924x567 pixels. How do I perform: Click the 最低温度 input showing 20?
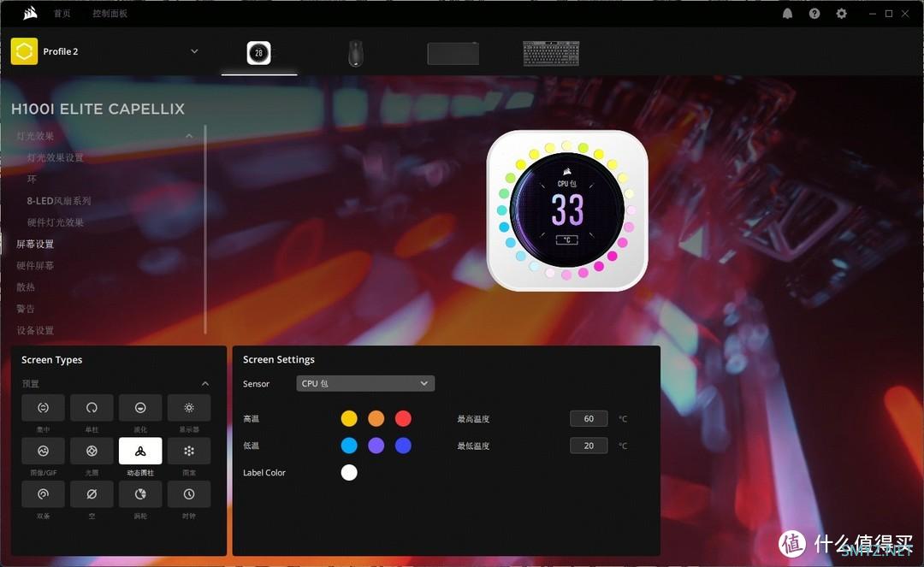[x=589, y=446]
